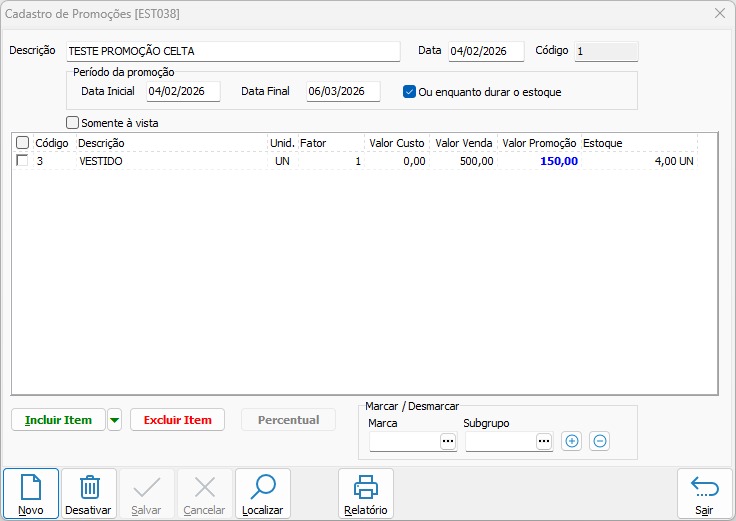Screen dimensions: 736x521
Task: Click the green plus circle icon
Action: [x=571, y=441]
